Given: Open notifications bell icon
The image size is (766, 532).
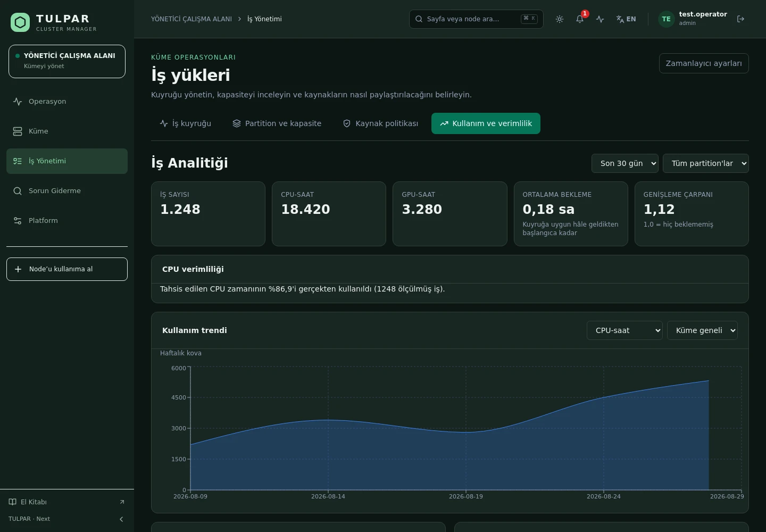Looking at the screenshot, I should [x=580, y=19].
